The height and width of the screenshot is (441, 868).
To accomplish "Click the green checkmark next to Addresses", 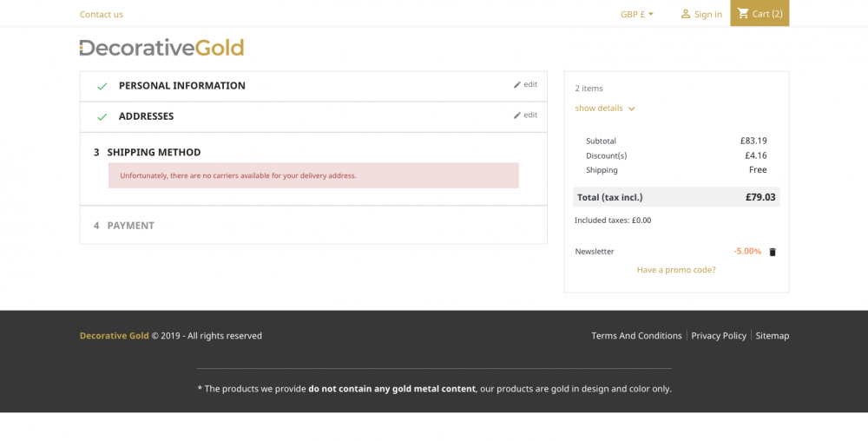I will point(102,116).
